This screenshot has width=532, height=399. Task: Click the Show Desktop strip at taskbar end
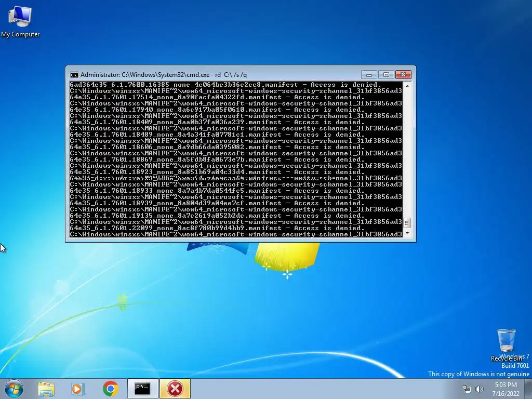click(528, 389)
